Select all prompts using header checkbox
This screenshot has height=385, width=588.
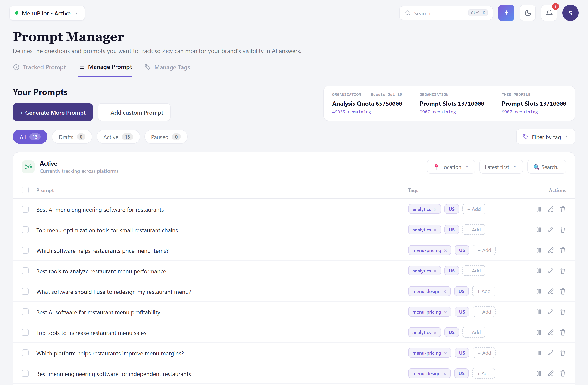25,190
